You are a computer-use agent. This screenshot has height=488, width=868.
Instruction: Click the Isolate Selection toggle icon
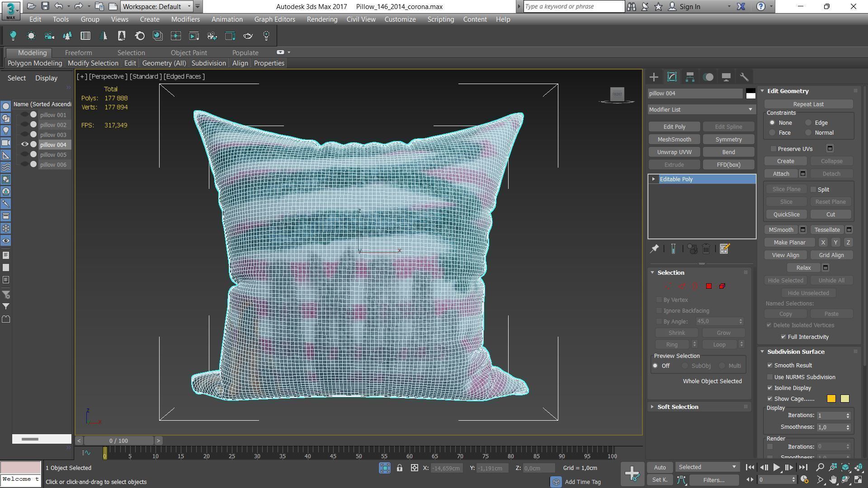coord(385,468)
